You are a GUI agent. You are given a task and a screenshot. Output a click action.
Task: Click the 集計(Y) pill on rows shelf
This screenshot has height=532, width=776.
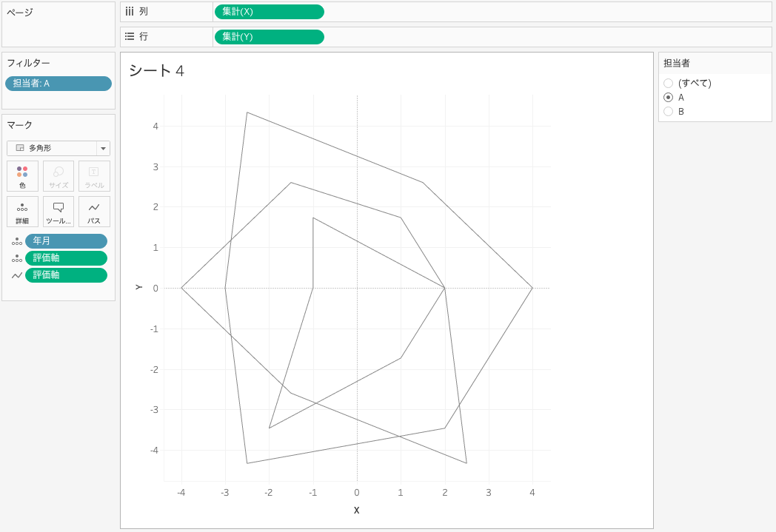[269, 37]
